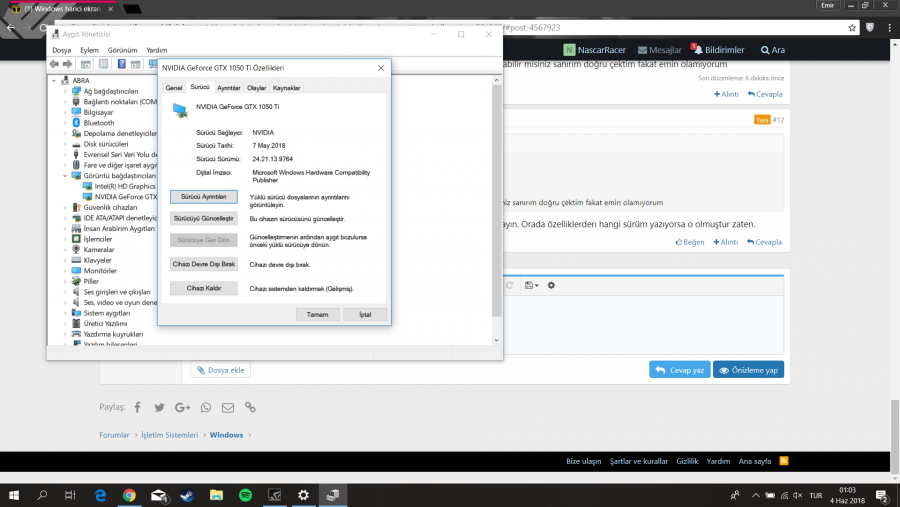Image resolution: width=900 pixels, height=507 pixels.
Task: Share the thread via WhatsApp icon
Action: click(x=205, y=407)
